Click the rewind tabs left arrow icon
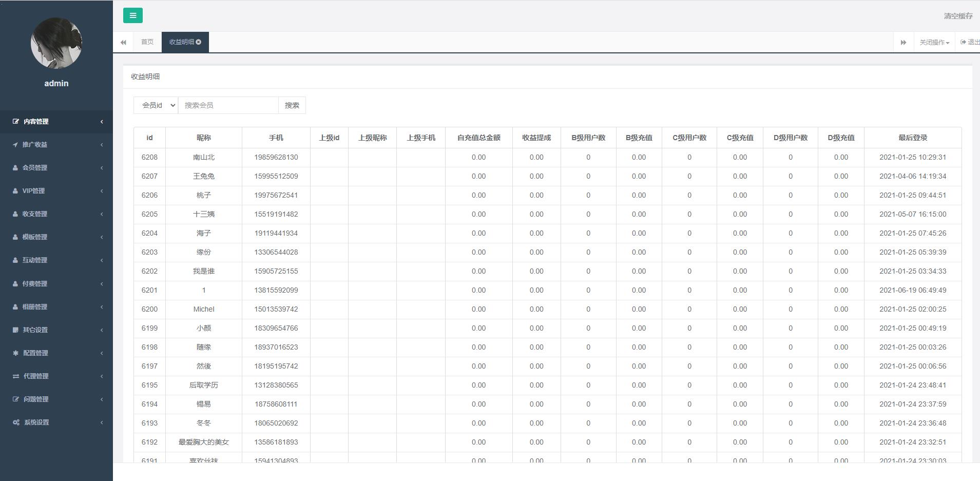The height and width of the screenshot is (481, 980). pos(123,42)
